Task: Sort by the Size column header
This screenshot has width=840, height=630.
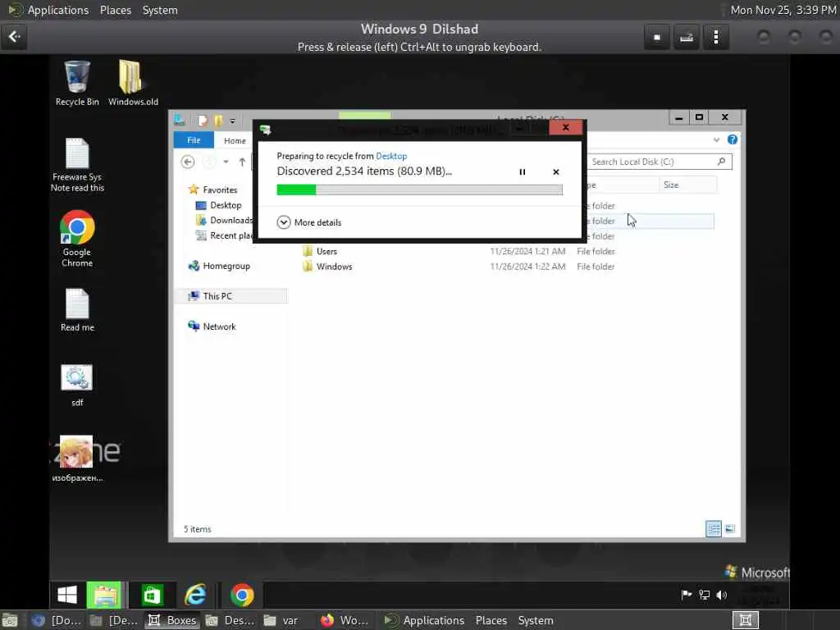Action: tap(687, 185)
